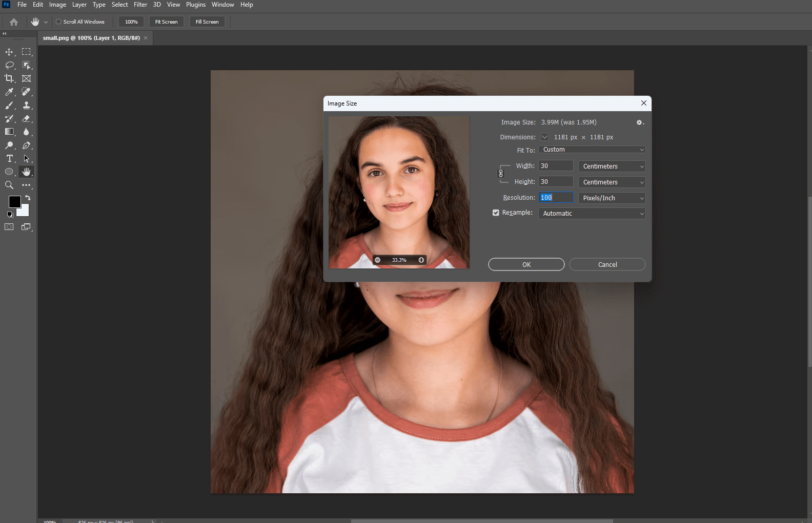Open the File menu
The height and width of the screenshot is (523, 812).
tap(22, 5)
